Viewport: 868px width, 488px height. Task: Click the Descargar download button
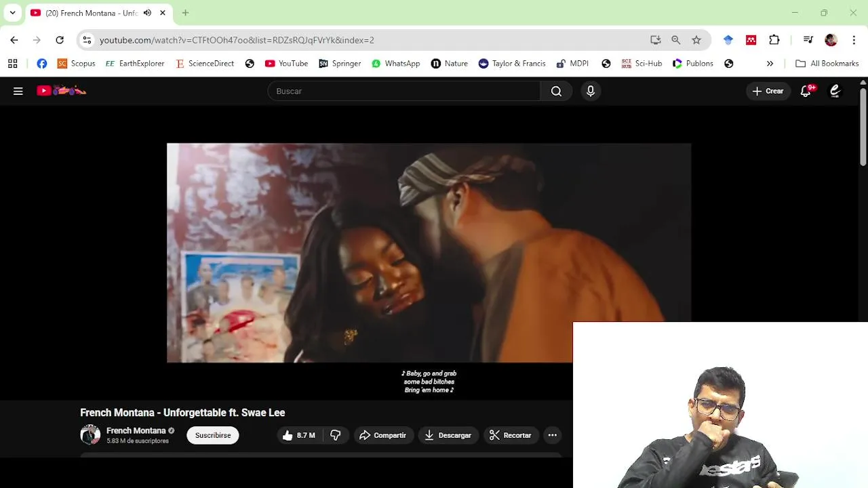(448, 435)
